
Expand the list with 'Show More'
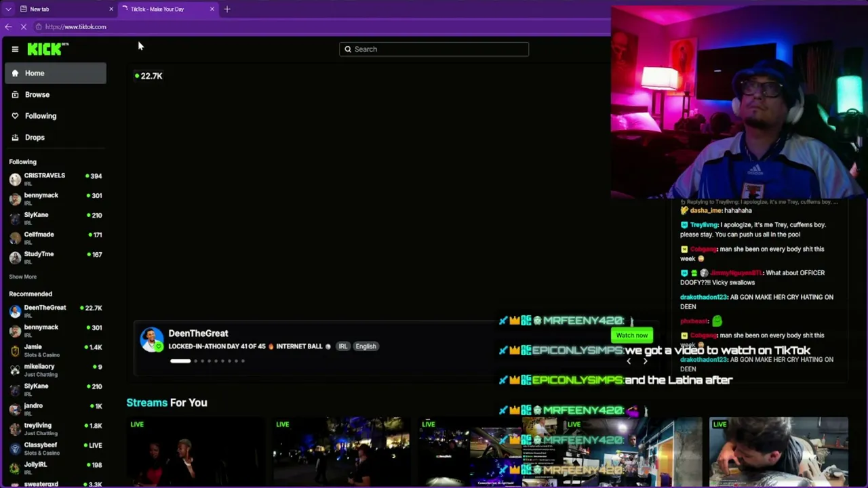23,277
